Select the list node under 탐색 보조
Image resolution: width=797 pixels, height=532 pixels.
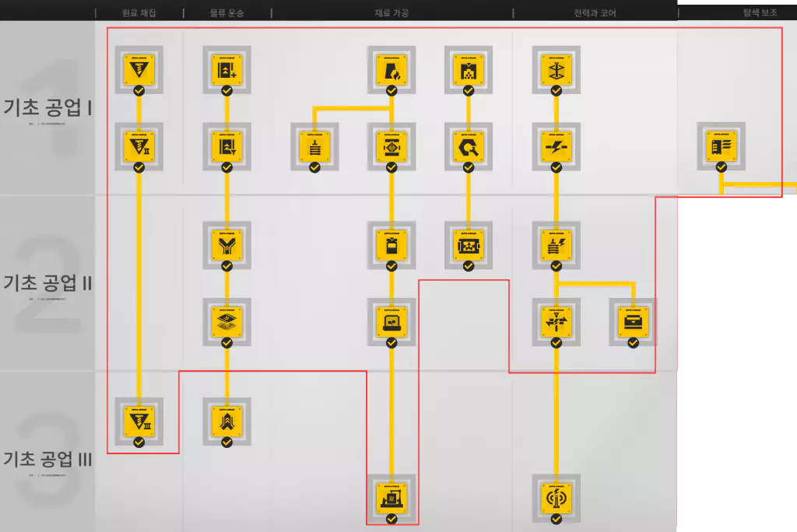(721, 145)
